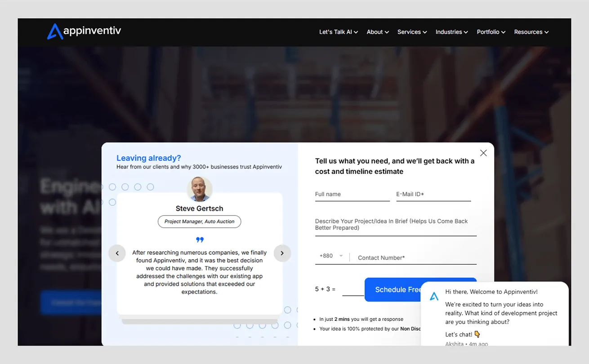The height and width of the screenshot is (364, 589).
Task: Click the Project Manager, Auto Auction tag
Action: pyautogui.click(x=200, y=222)
